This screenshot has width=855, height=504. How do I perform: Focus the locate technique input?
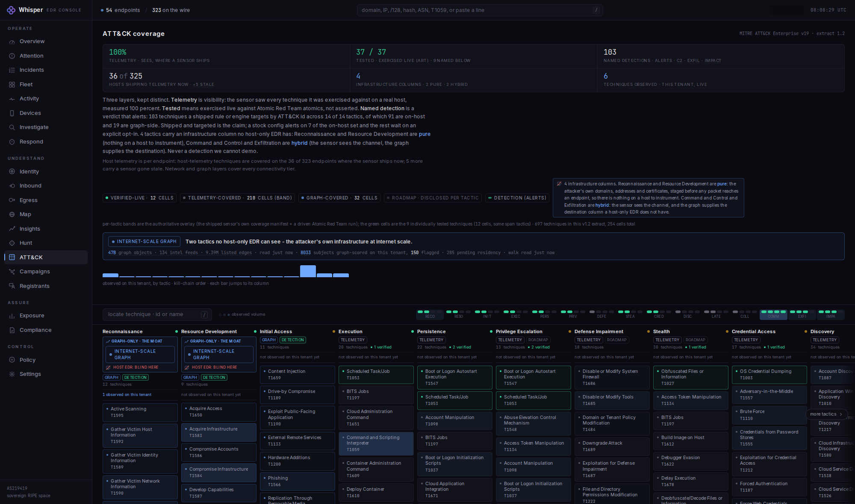[157, 314]
